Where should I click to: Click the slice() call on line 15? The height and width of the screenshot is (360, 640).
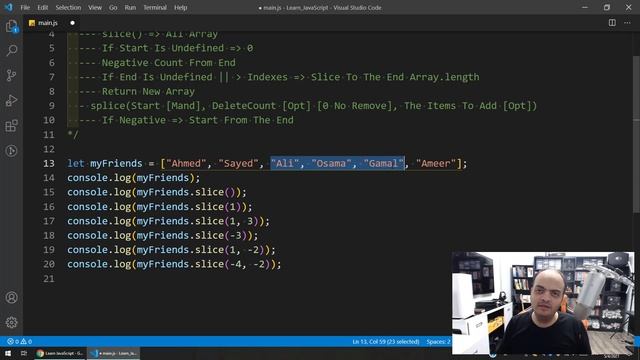(x=218, y=192)
